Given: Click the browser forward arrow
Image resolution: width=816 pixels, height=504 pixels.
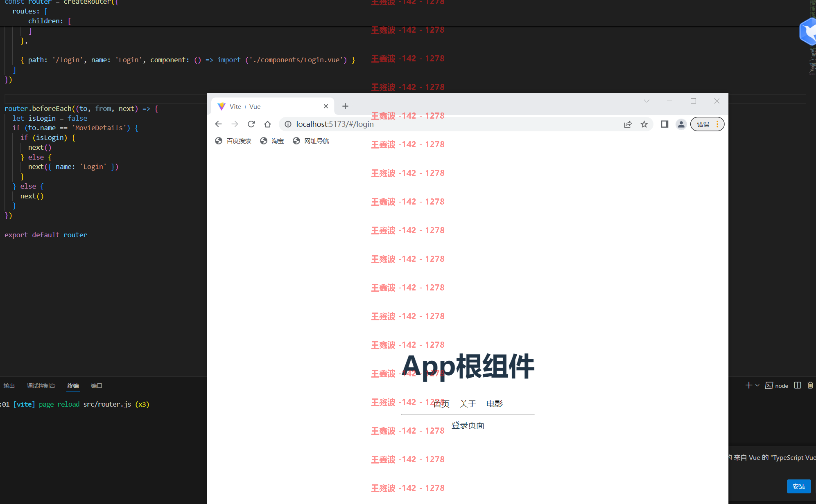Looking at the screenshot, I should point(235,124).
